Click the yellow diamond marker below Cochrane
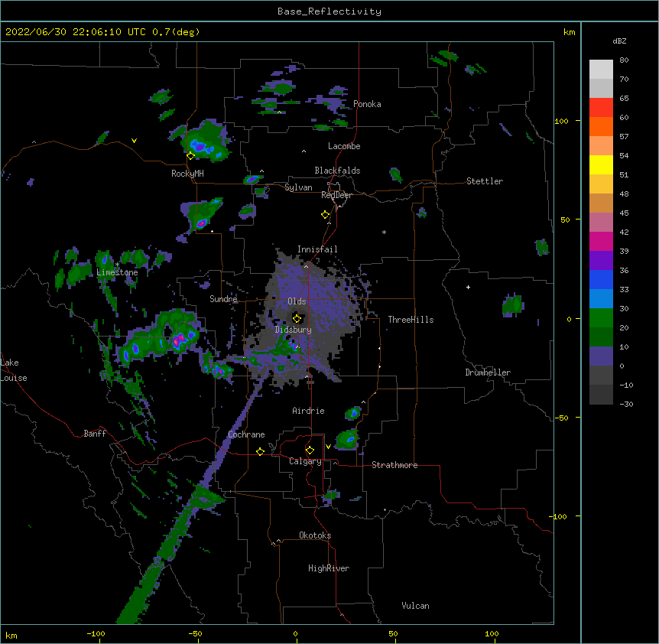 pyautogui.click(x=260, y=451)
